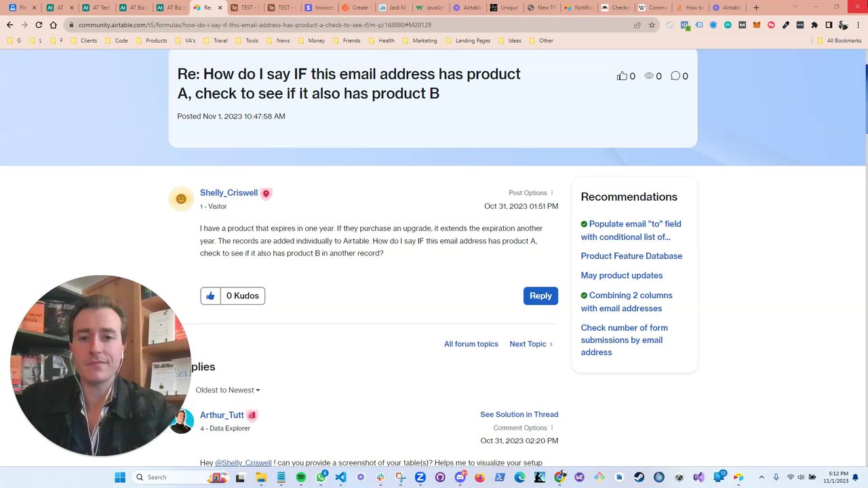This screenshot has width=868, height=488.
Task: Share this page via address bar icon
Action: (x=637, y=25)
